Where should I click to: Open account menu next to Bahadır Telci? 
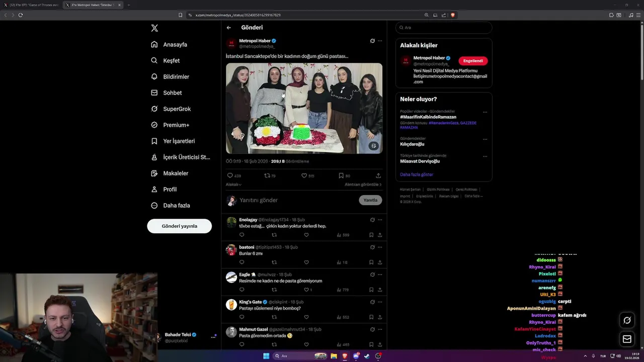213,337
